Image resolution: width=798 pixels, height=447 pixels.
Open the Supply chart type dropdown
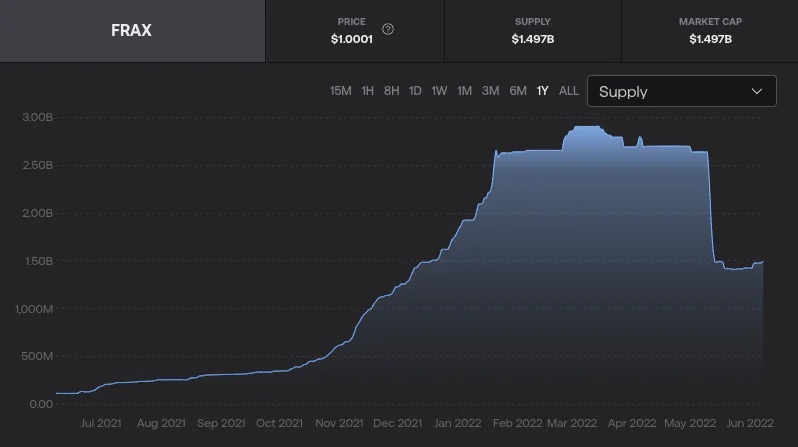[681, 91]
